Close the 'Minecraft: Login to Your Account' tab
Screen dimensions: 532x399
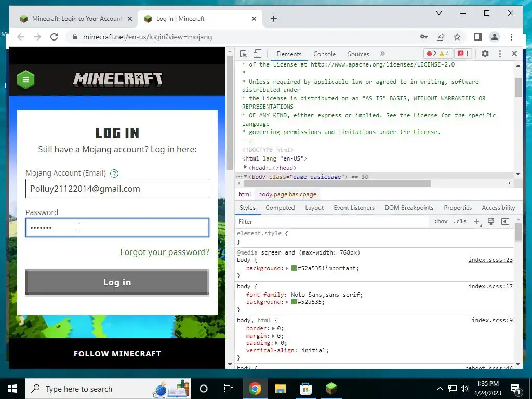(129, 19)
